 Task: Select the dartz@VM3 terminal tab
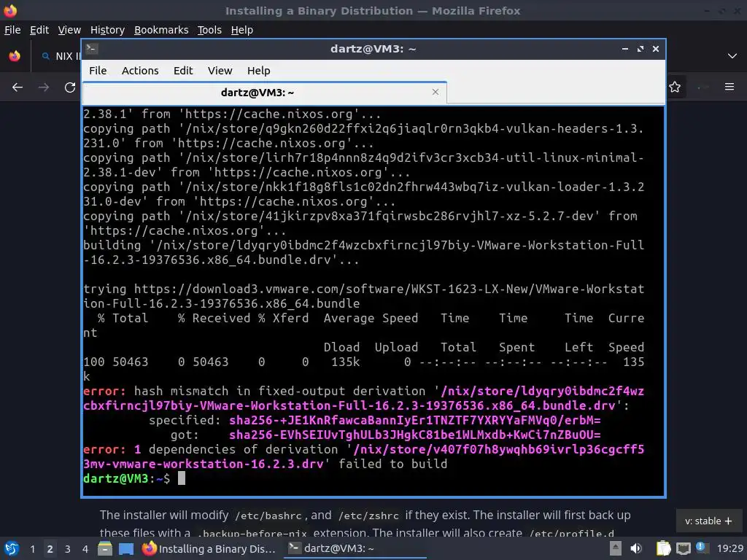tap(264, 93)
